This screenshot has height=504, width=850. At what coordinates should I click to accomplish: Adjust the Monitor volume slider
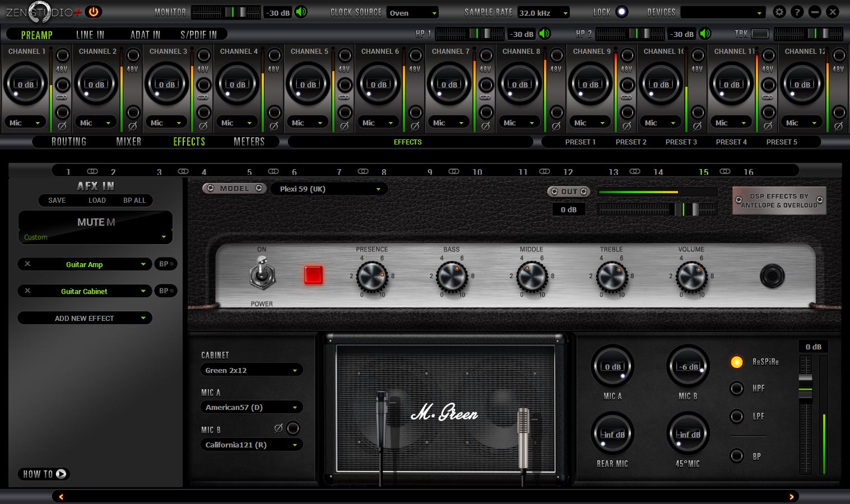click(226, 12)
